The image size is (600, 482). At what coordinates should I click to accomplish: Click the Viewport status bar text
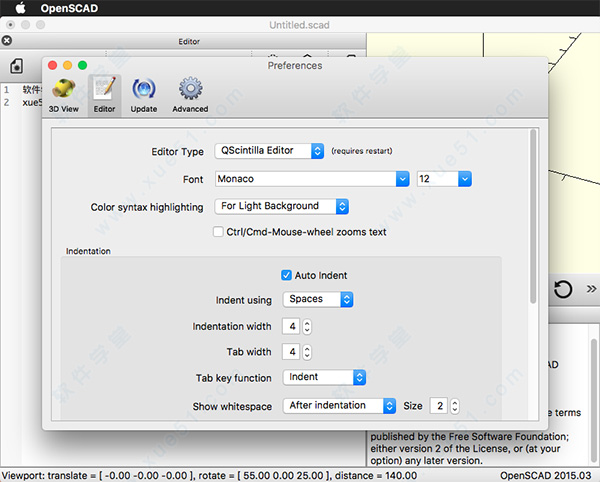(209, 475)
